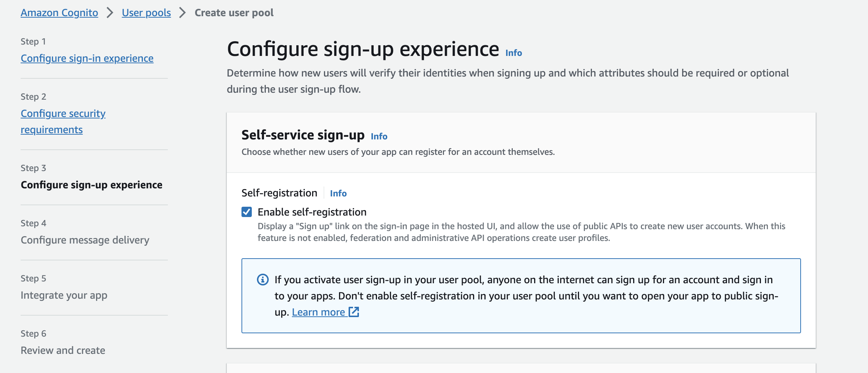Image resolution: width=868 pixels, height=373 pixels.
Task: Open Info beside the Configure sign-up experience title
Action: (514, 53)
